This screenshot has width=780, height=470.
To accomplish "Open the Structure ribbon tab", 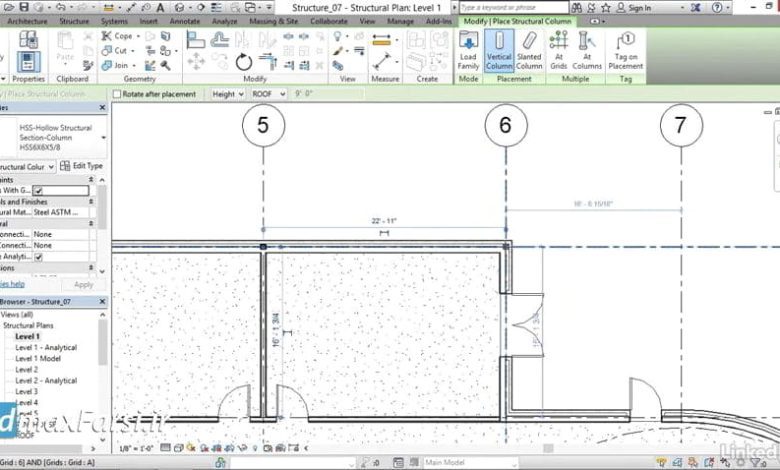I will (x=74, y=21).
